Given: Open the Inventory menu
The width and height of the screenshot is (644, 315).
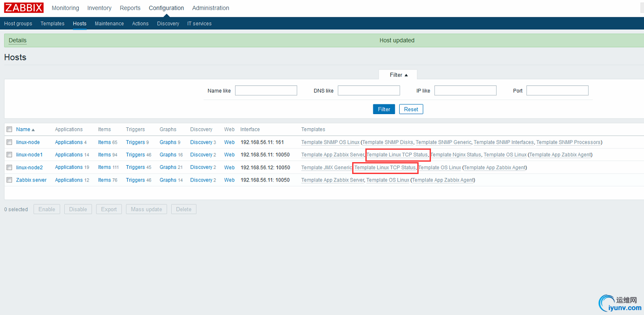Looking at the screenshot, I should point(99,8).
